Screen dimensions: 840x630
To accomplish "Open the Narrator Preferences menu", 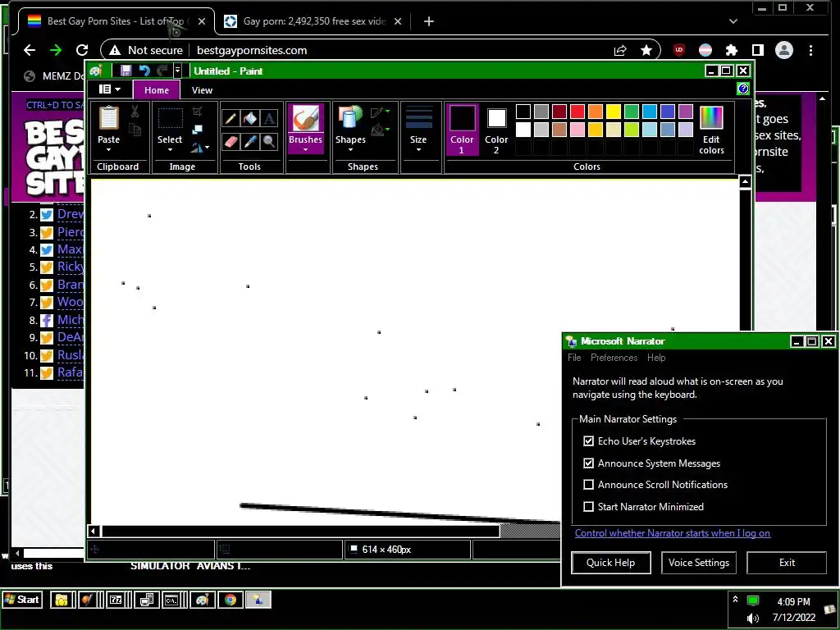I will click(614, 358).
